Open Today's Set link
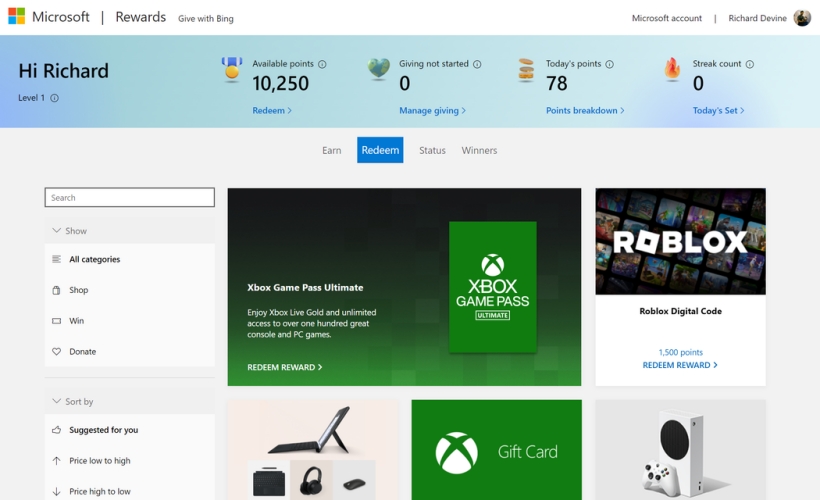The image size is (820, 500). pos(719,110)
